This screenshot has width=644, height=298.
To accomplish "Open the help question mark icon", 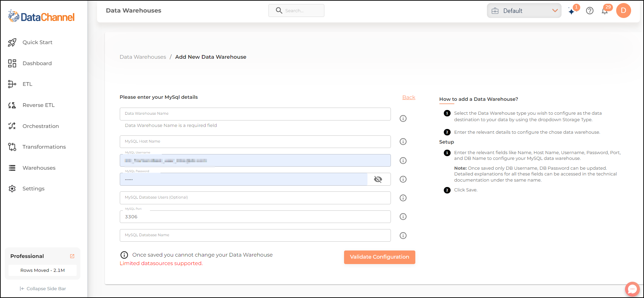I will [590, 11].
